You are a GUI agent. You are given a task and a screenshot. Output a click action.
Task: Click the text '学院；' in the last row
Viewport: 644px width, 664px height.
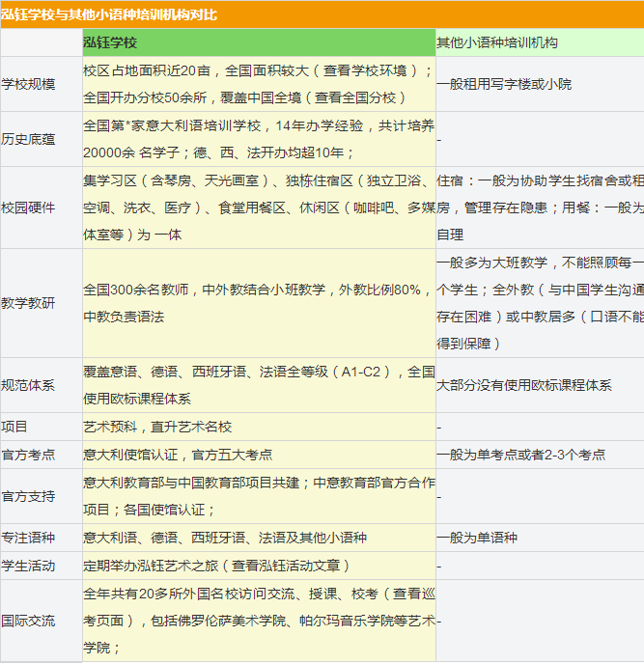102,648
